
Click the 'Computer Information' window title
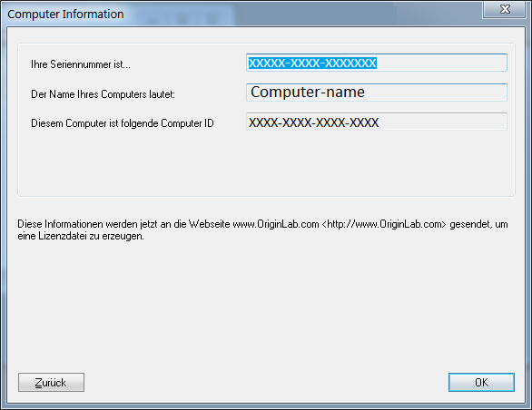point(65,15)
